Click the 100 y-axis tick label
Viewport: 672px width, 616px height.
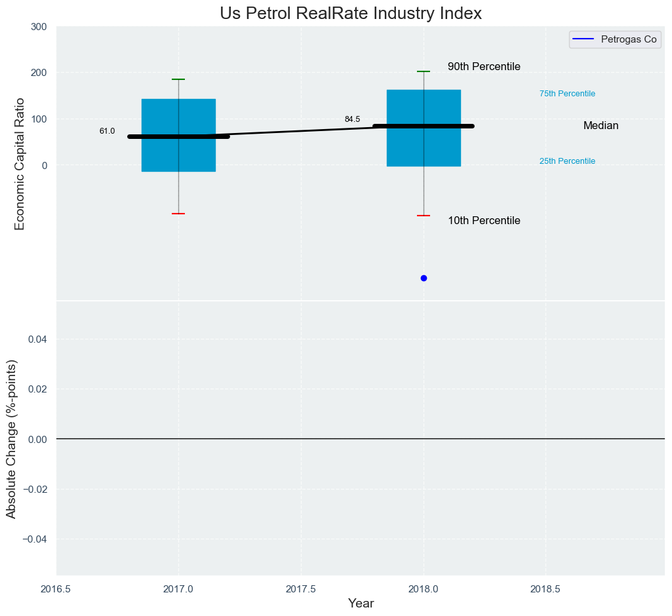pos(39,119)
